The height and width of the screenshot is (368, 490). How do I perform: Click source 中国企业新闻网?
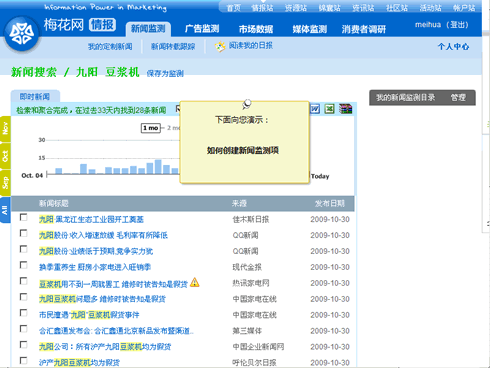point(258,347)
